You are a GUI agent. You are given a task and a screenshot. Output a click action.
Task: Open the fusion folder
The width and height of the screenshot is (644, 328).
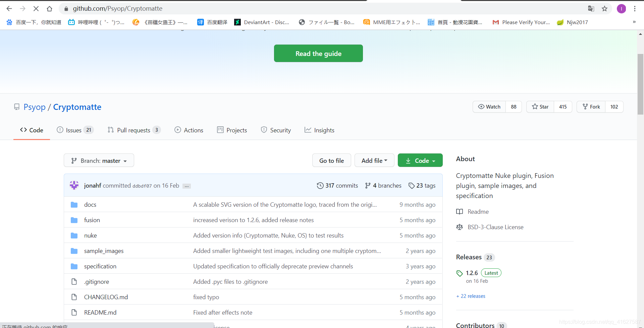pyautogui.click(x=92, y=220)
